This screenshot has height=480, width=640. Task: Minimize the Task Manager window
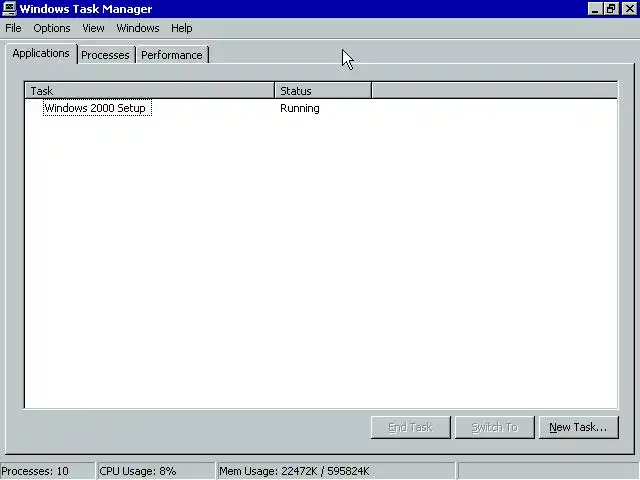(595, 9)
